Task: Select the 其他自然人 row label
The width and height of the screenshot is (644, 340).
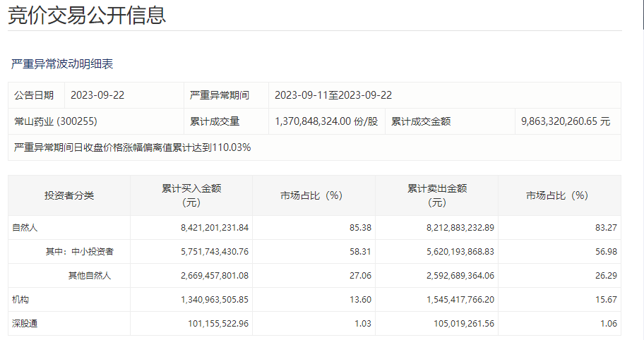Action: (x=89, y=276)
